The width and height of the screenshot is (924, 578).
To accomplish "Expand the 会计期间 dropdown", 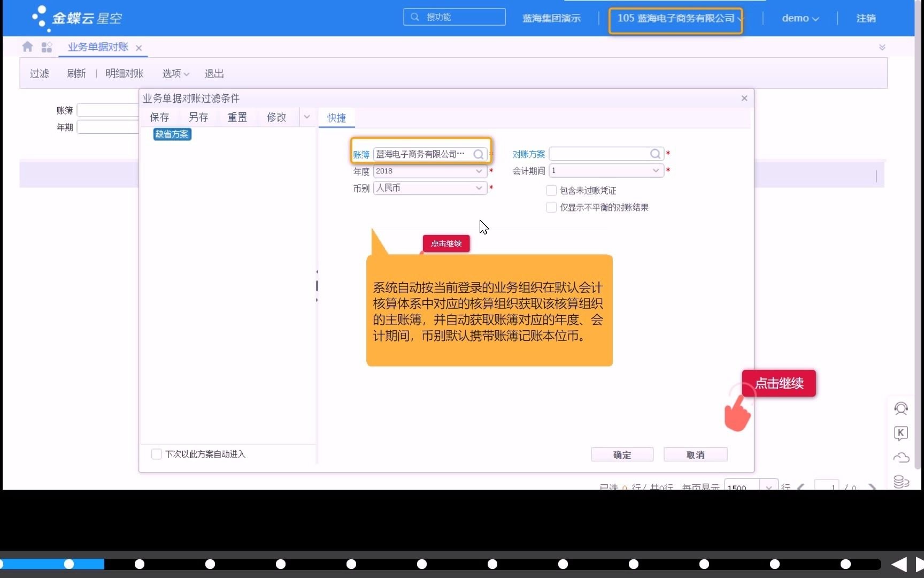I will pos(656,171).
